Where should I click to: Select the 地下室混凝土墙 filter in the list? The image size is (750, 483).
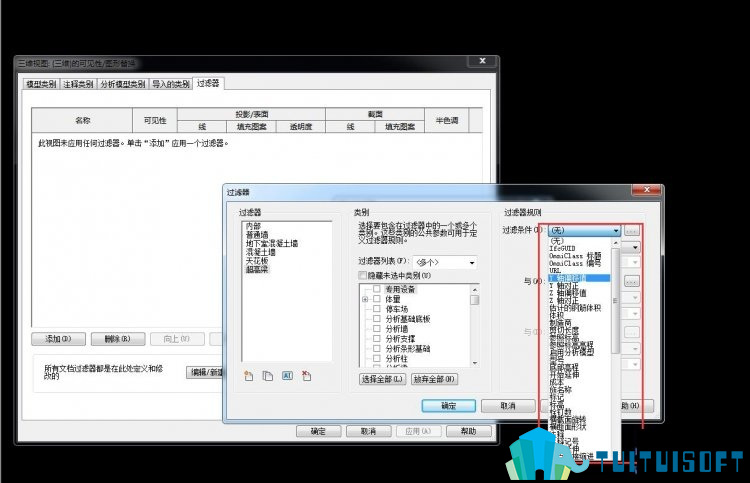[272, 243]
